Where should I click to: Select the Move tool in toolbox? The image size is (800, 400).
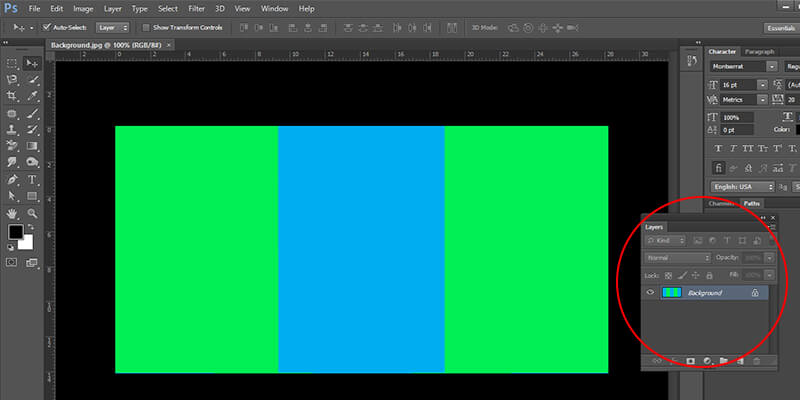point(32,64)
